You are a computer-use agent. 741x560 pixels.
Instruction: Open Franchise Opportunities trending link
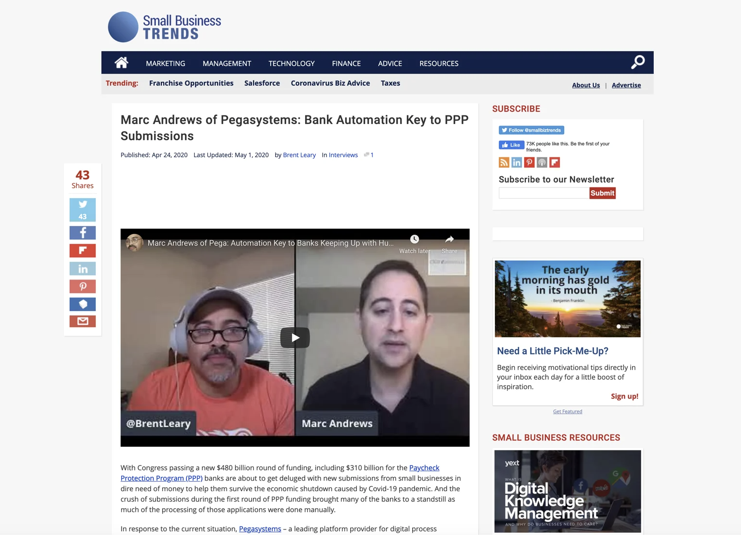click(x=191, y=83)
